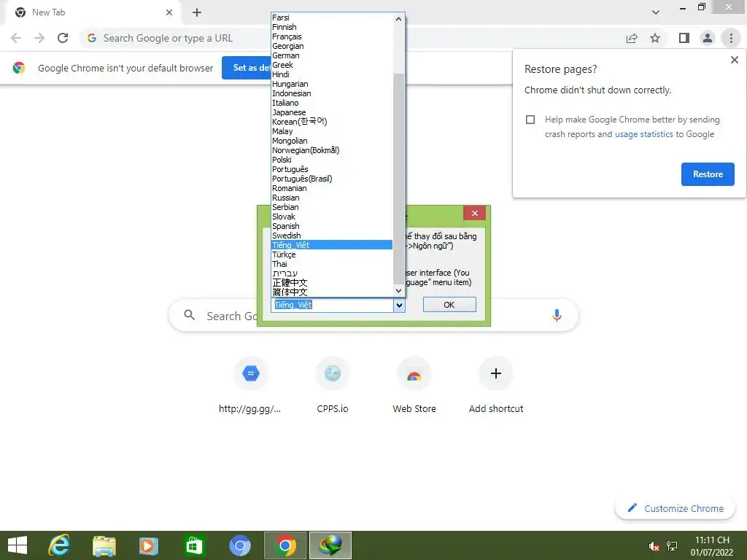Select Farsi from language list

[x=332, y=17]
